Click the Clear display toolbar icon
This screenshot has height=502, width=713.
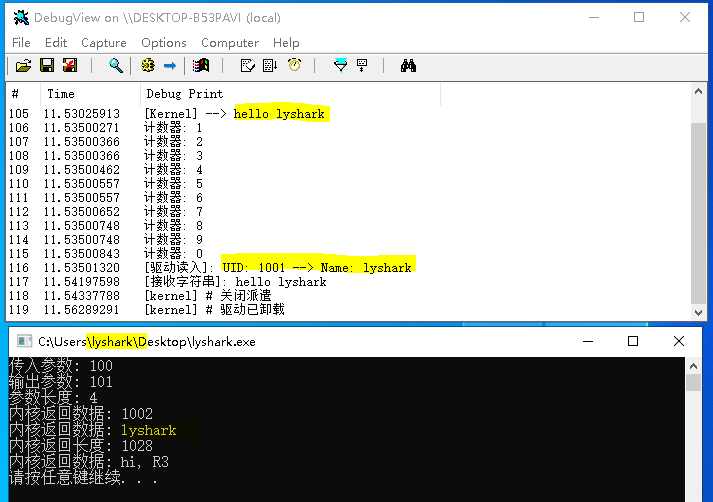[x=70, y=66]
